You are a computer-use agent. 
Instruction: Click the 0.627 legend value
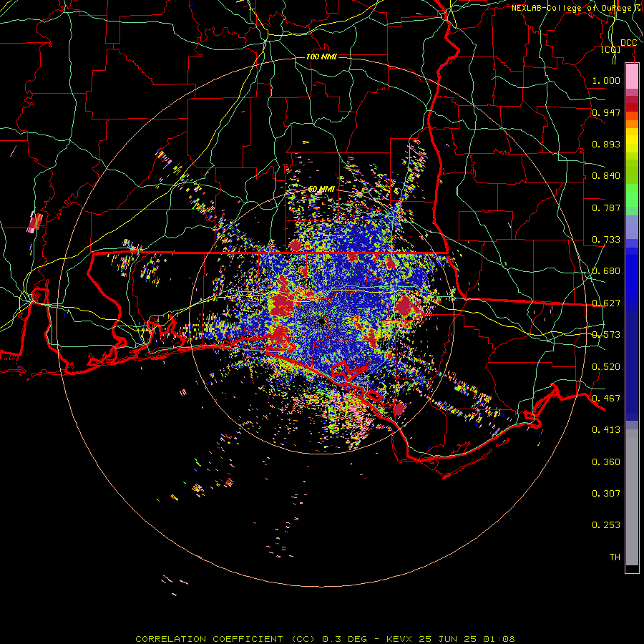pos(606,303)
